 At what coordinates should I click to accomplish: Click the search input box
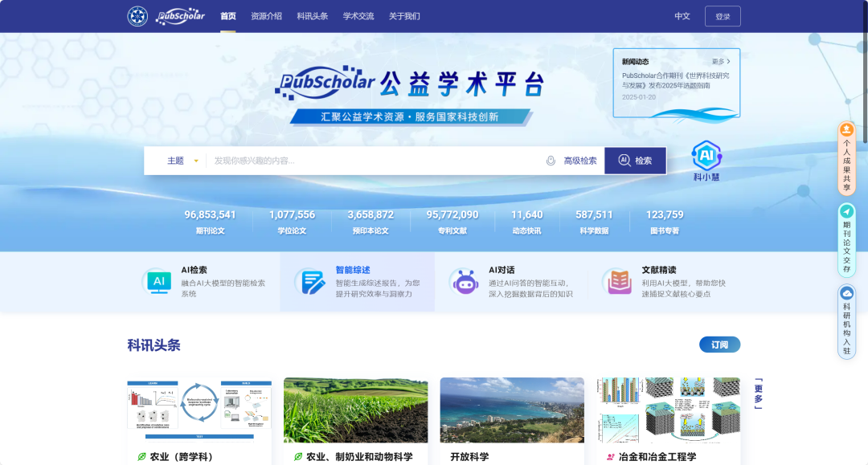coord(374,161)
